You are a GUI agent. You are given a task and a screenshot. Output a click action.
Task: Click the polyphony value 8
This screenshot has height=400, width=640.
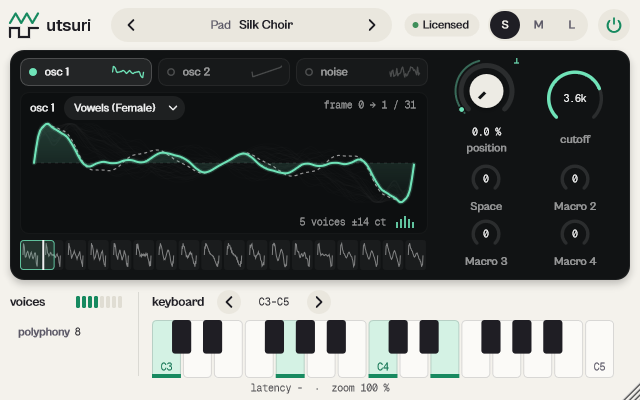pyautogui.click(x=78, y=332)
